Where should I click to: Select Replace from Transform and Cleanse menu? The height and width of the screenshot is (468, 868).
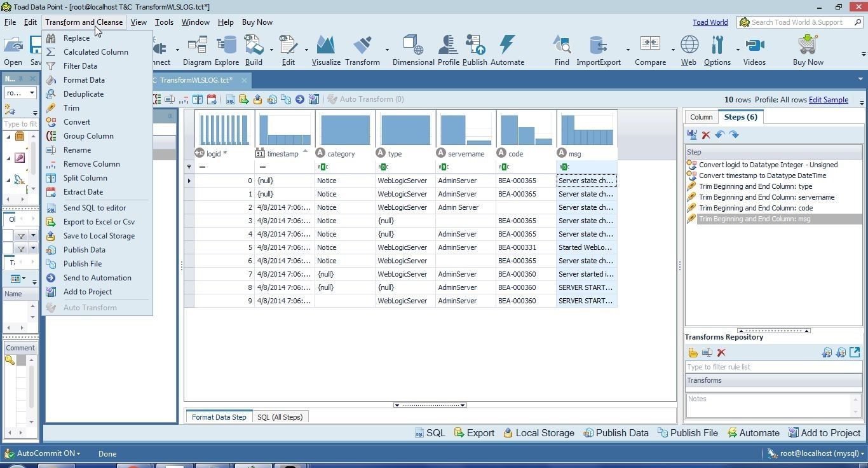coord(76,38)
